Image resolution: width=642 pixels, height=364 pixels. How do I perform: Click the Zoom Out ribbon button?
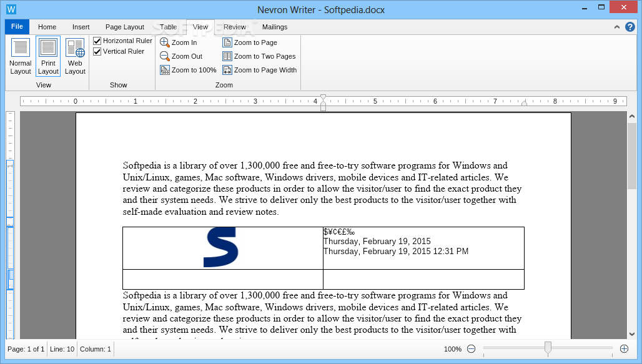click(x=181, y=56)
